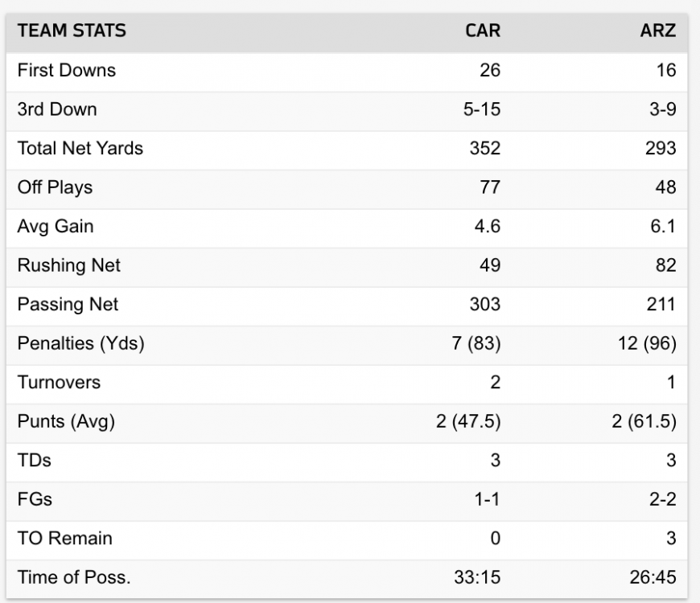Click the TEAM STATS column header

click(x=72, y=31)
